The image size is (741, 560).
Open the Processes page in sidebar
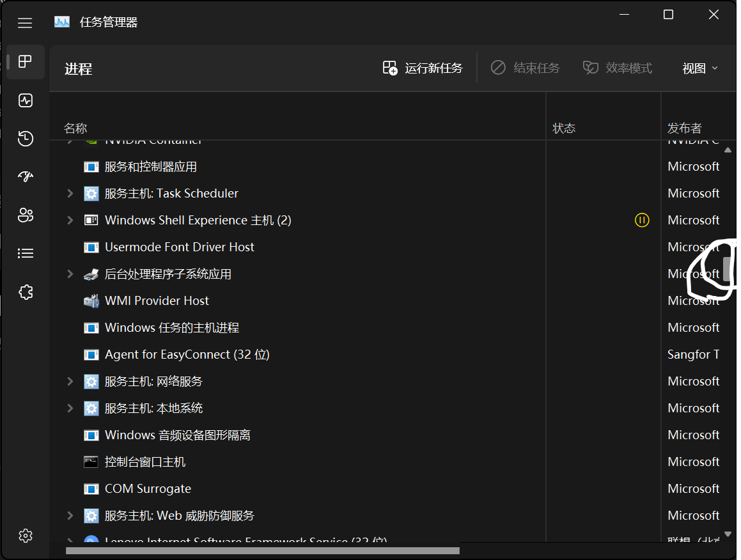click(x=26, y=61)
